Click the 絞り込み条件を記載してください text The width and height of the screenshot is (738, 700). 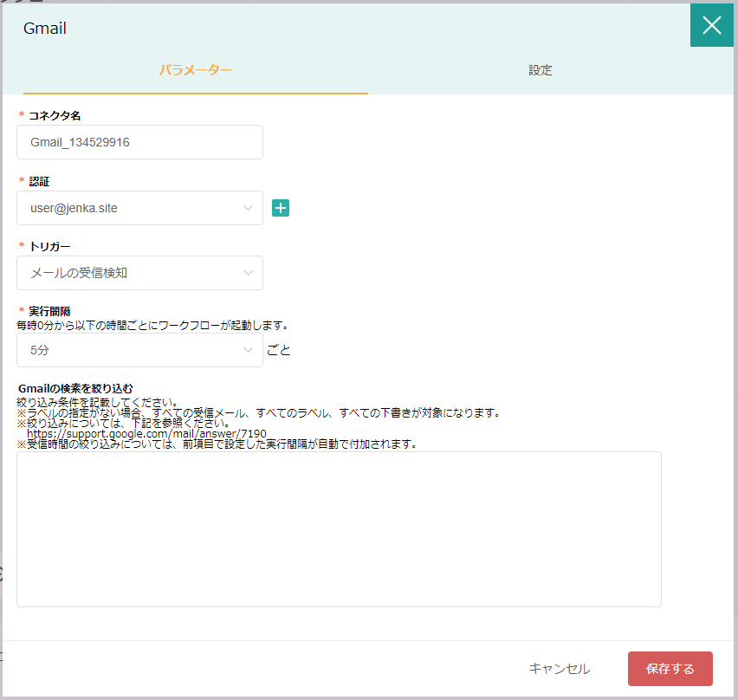click(x=97, y=402)
